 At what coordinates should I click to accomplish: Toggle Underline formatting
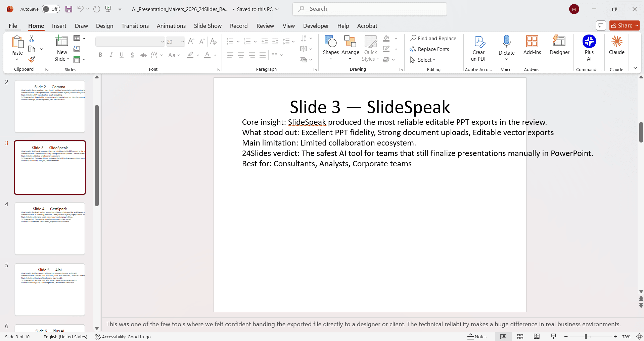[122, 55]
